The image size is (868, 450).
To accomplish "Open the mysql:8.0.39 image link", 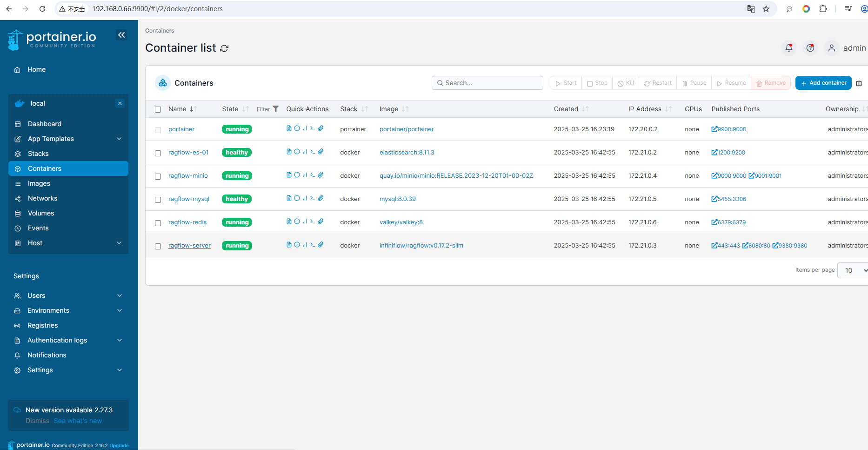I will (398, 199).
